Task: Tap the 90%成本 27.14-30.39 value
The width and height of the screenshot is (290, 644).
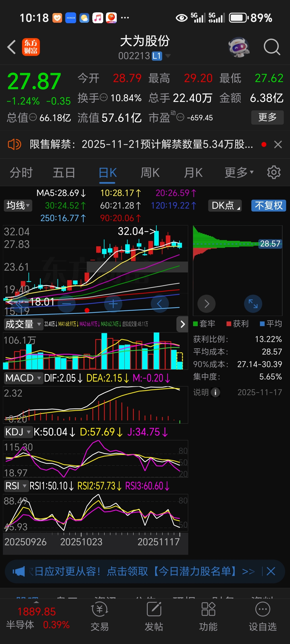Action: [260, 364]
